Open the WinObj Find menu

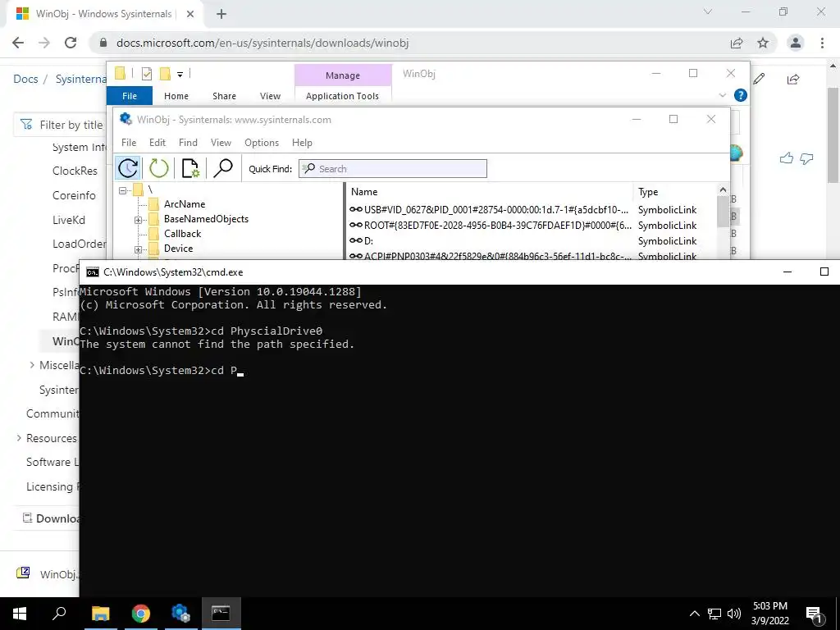pos(188,143)
